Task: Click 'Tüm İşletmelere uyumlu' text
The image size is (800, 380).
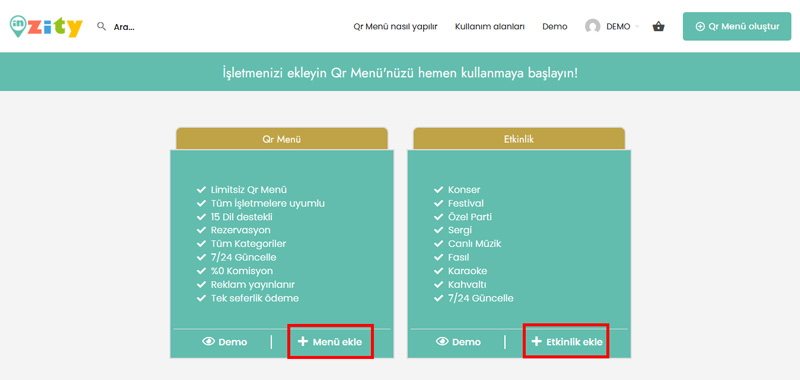Action: pos(267,204)
